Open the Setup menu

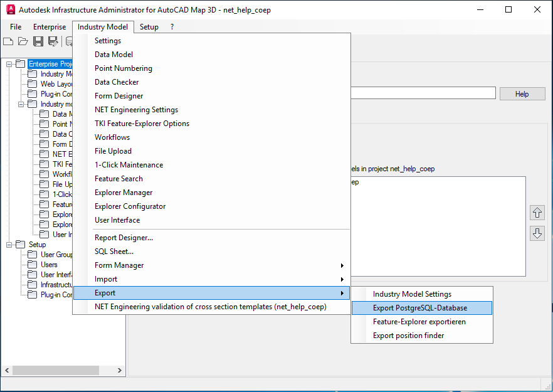click(x=149, y=27)
